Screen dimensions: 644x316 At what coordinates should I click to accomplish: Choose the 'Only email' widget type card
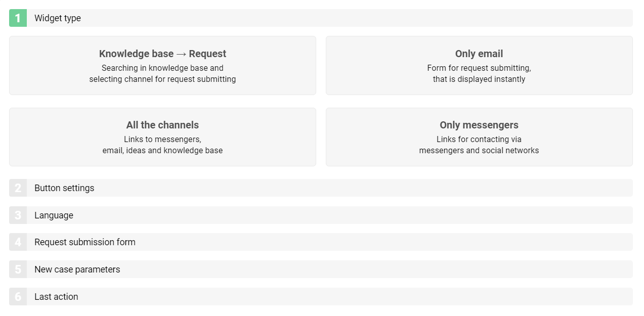tap(479, 54)
